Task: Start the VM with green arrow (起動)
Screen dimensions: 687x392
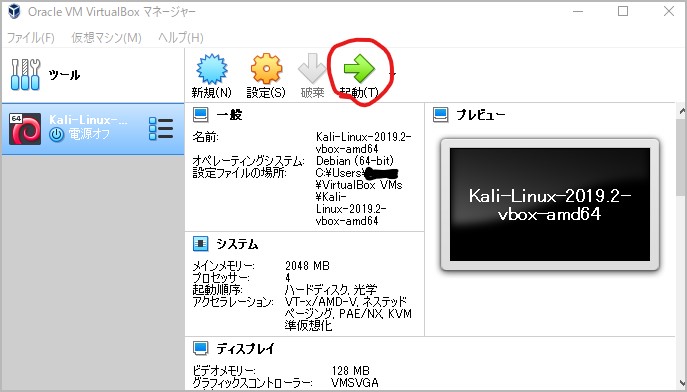Action: coord(359,68)
